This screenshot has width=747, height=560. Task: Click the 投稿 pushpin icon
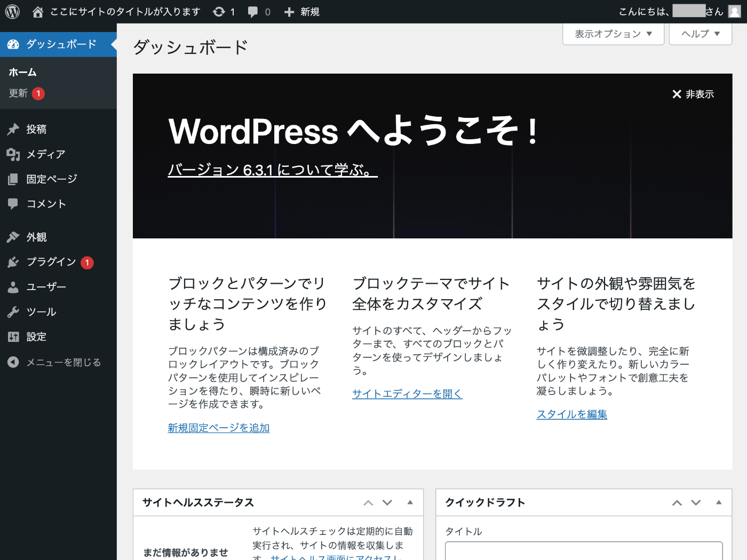point(13,129)
